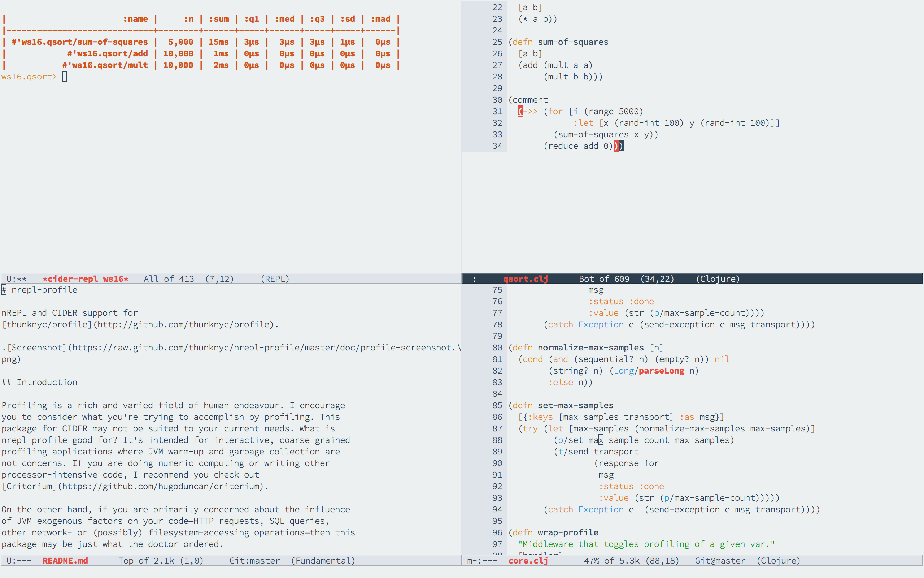Click normalize-max-samples function name on line 80
This screenshot has height=578, width=924.
(590, 348)
